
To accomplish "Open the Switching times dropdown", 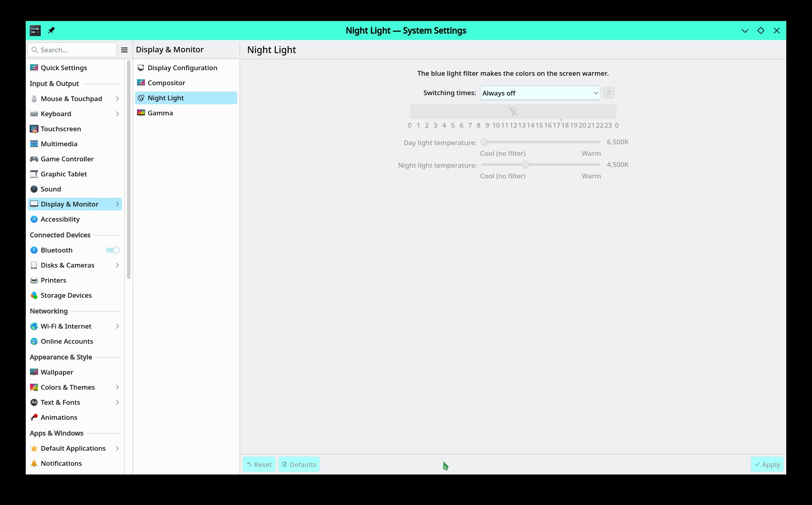I will pyautogui.click(x=540, y=93).
